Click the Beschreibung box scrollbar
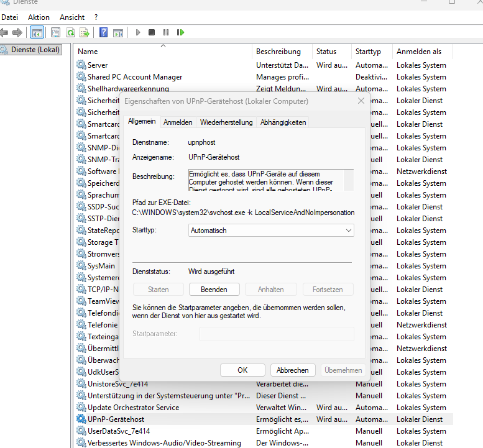The width and height of the screenshot is (483, 448). (349, 180)
